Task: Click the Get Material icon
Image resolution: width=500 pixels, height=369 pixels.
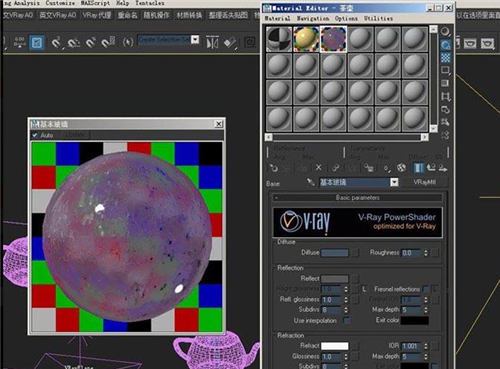Action: coord(274,168)
